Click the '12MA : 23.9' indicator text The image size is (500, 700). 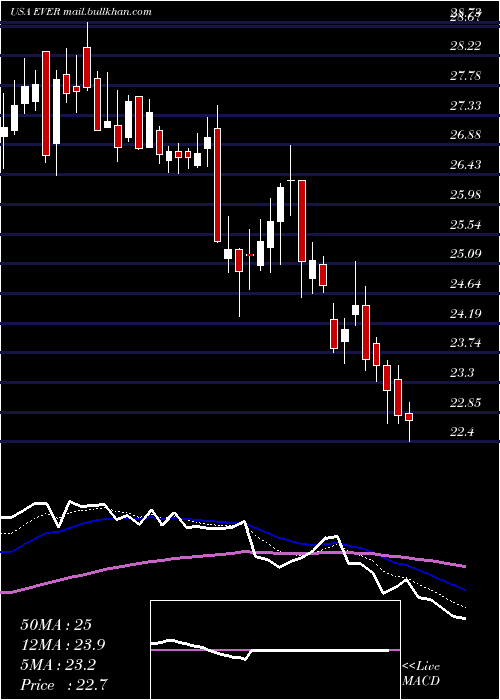point(63,645)
